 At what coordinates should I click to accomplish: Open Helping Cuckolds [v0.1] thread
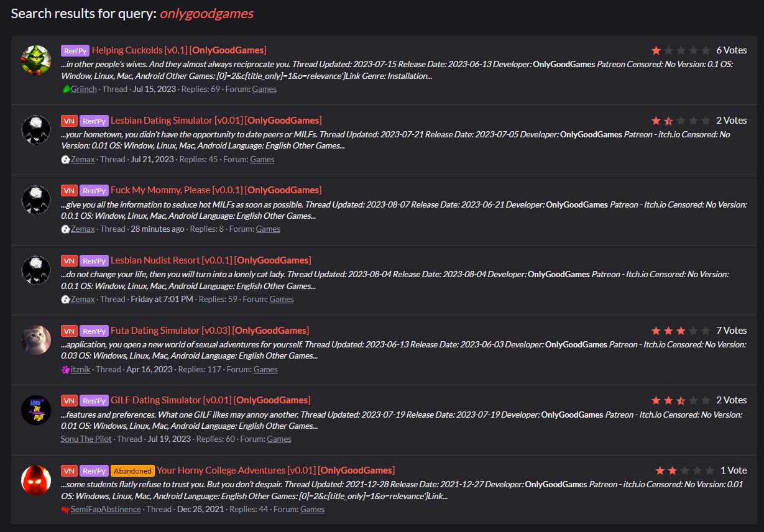coord(179,50)
